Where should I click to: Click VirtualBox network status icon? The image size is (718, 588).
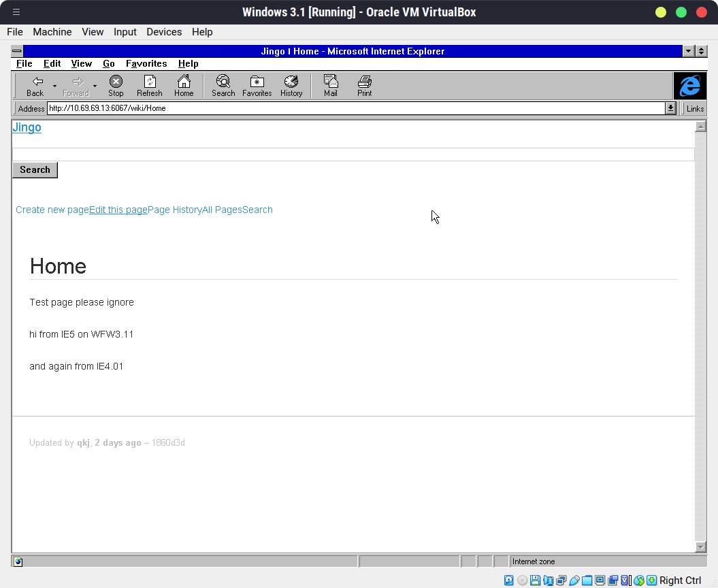561,581
